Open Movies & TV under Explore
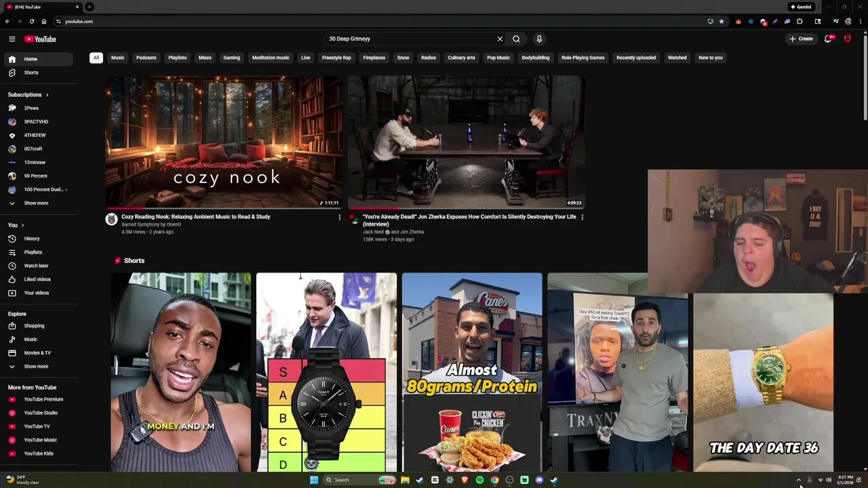868x488 pixels. [38, 352]
